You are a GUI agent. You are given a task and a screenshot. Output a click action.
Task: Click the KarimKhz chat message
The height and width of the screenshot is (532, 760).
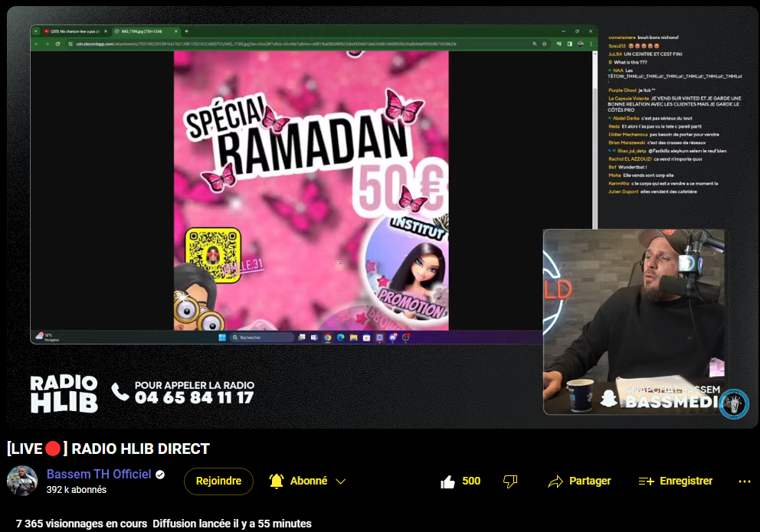pos(663,184)
